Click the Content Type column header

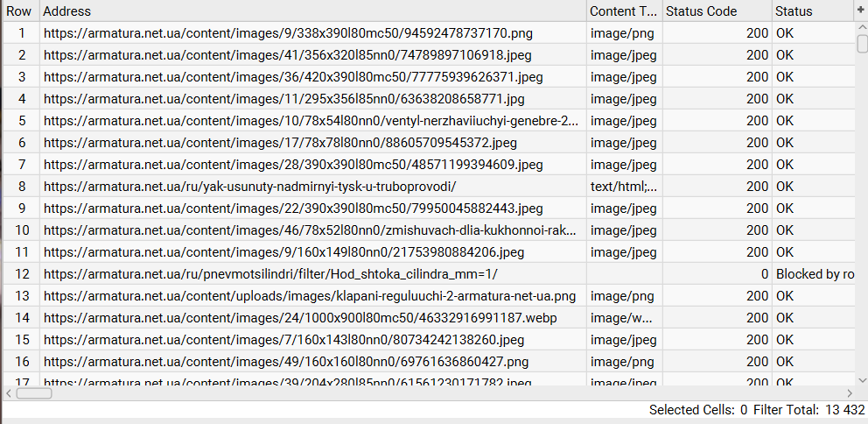coord(623,11)
